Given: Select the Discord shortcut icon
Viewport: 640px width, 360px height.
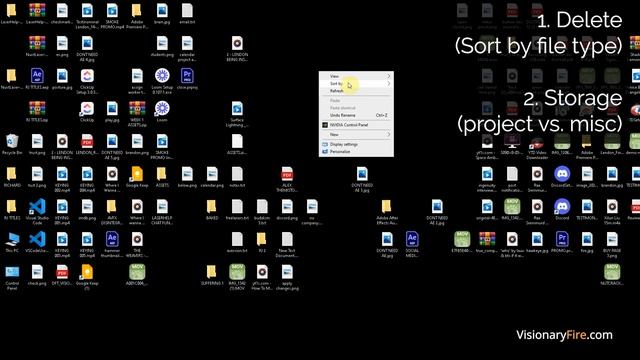Looking at the screenshot, I should pos(562,210).
